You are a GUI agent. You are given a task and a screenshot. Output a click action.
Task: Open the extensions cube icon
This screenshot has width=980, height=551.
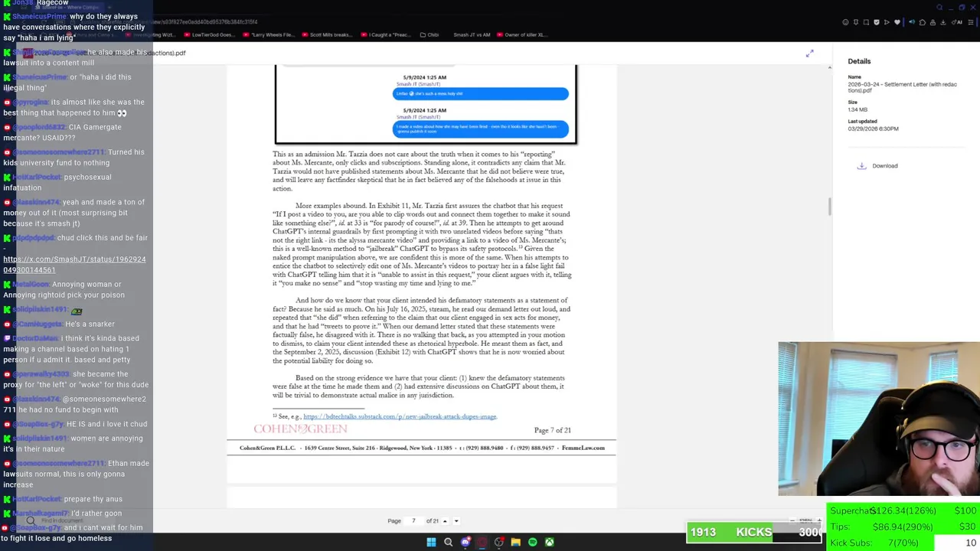(x=923, y=22)
